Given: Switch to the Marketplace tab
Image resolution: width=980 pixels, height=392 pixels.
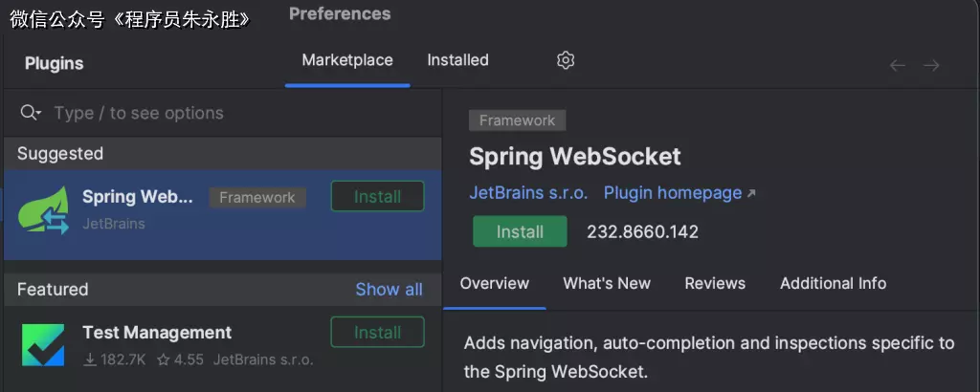Looking at the screenshot, I should click(x=347, y=60).
